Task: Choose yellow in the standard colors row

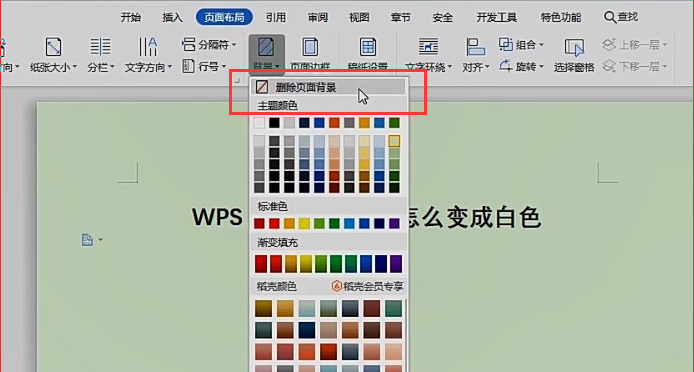Action: coord(304,223)
